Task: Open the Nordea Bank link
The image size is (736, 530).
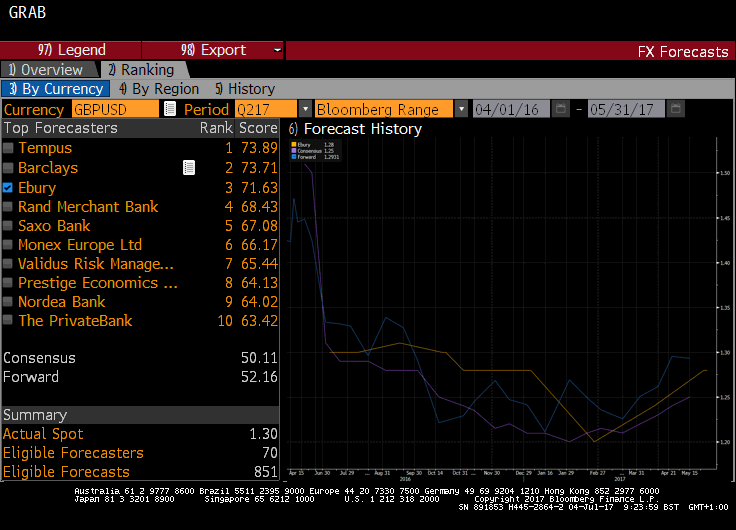Action: click(61, 301)
